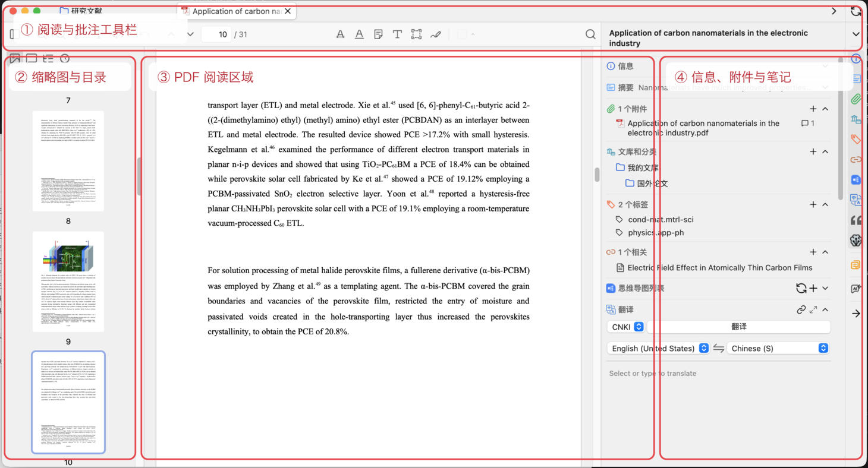This screenshot has height=468, width=868.
Task: Jump to Info section via side nav
Action: tap(856, 59)
